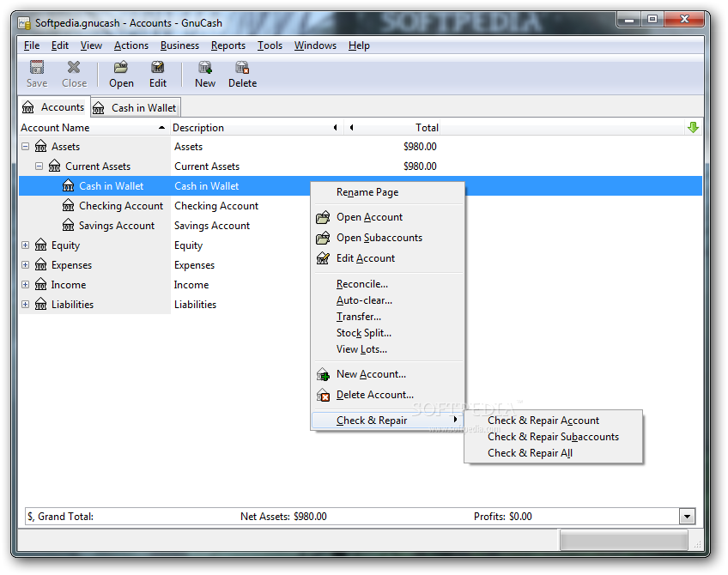This screenshot has height=575, width=728.
Task: Expand the Equity tree node
Action: [26, 245]
